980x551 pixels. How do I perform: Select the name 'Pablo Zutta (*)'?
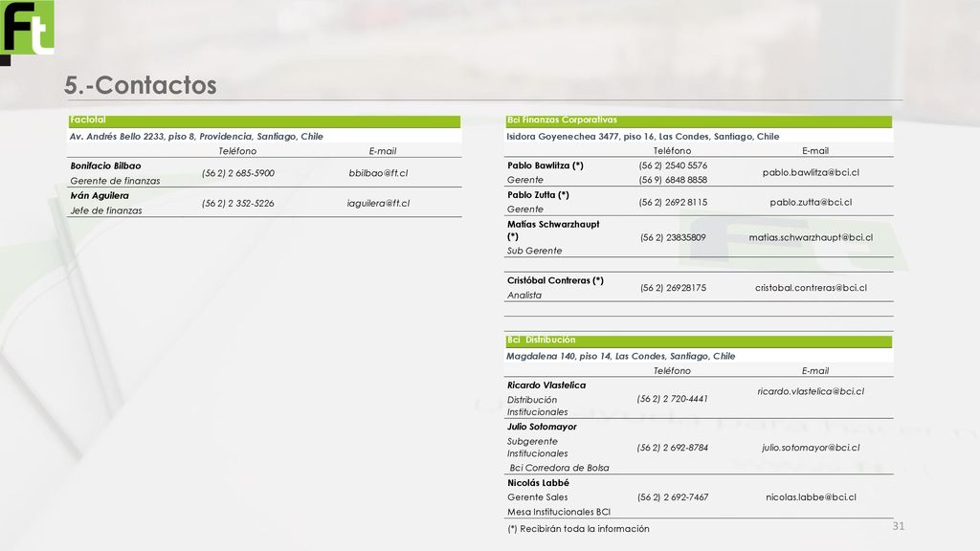click(538, 195)
